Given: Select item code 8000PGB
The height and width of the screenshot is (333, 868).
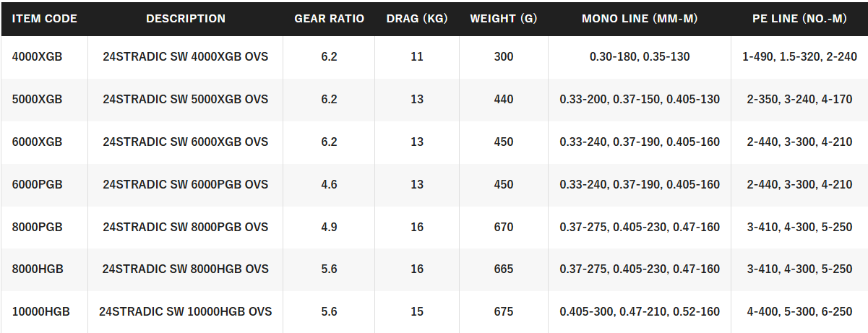Looking at the screenshot, I should point(38,227).
